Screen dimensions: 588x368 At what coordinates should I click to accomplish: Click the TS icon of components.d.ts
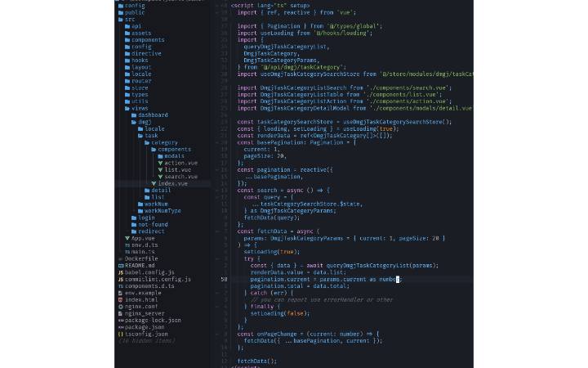121,286
